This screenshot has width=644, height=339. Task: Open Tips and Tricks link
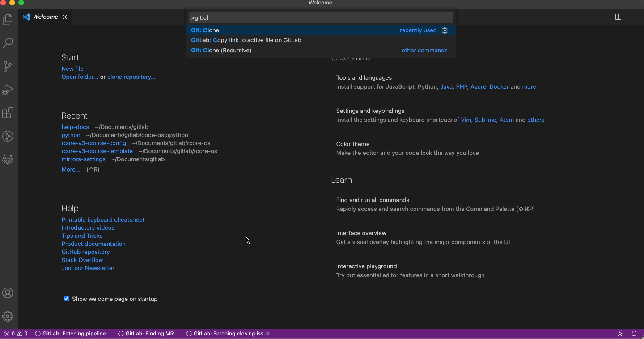(82, 236)
